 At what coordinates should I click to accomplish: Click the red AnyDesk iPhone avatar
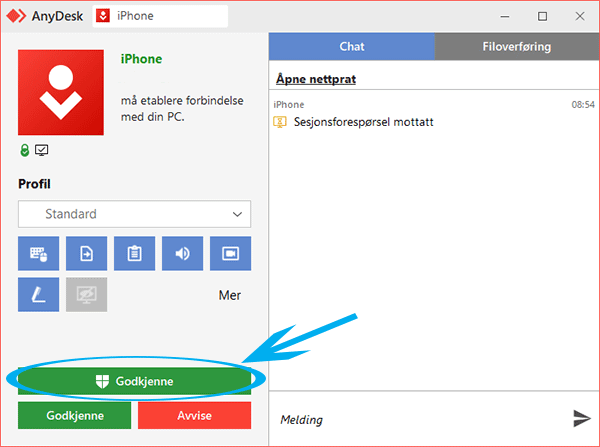coord(63,91)
